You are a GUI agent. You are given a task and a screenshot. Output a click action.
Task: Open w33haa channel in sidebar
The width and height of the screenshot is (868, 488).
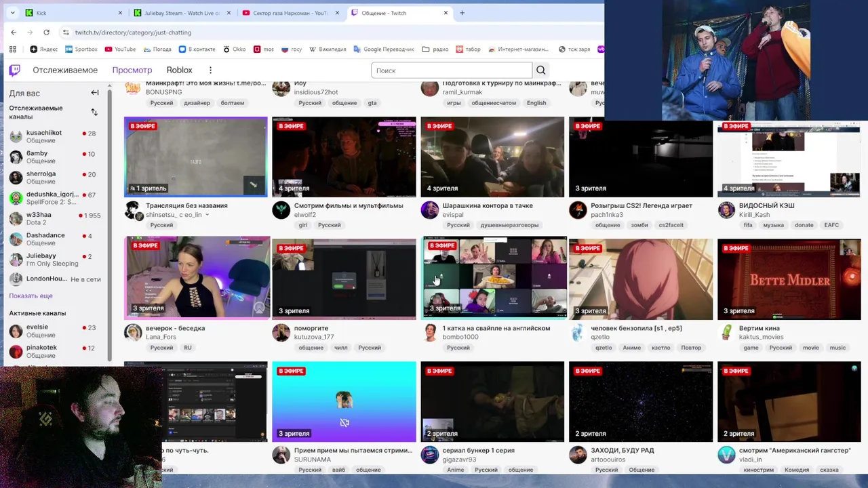56,218
